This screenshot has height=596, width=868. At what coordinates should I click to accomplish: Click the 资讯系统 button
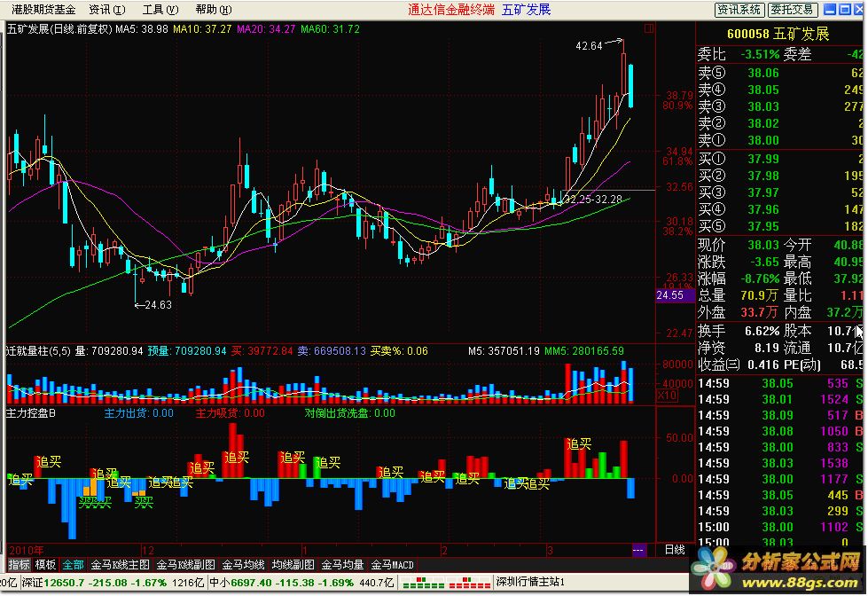739,10
